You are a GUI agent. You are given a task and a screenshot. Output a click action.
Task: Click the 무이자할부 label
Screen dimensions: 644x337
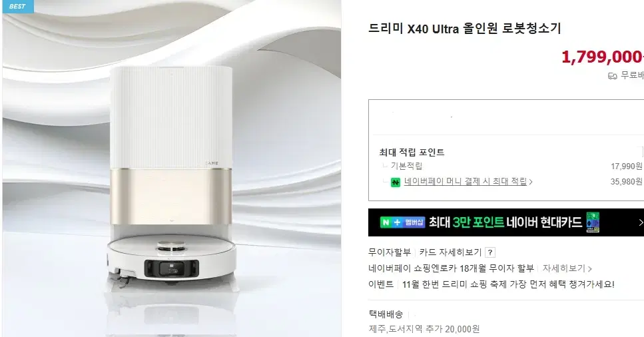(x=390, y=252)
